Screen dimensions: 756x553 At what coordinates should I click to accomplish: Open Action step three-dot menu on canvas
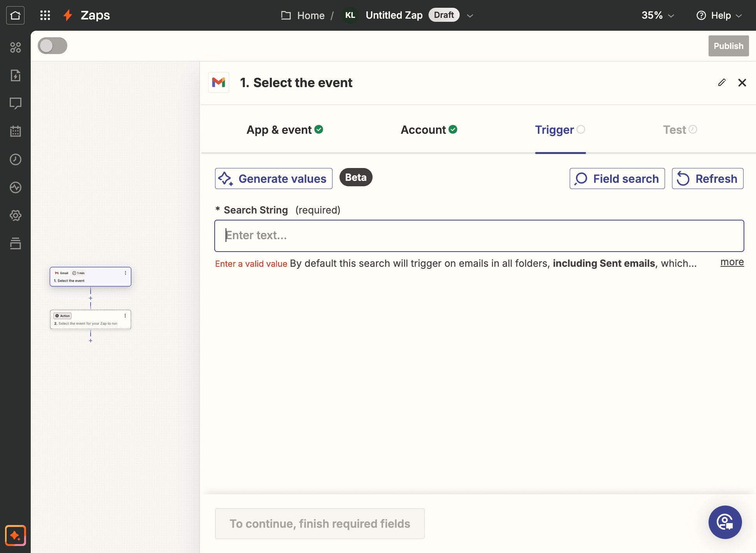click(x=125, y=316)
